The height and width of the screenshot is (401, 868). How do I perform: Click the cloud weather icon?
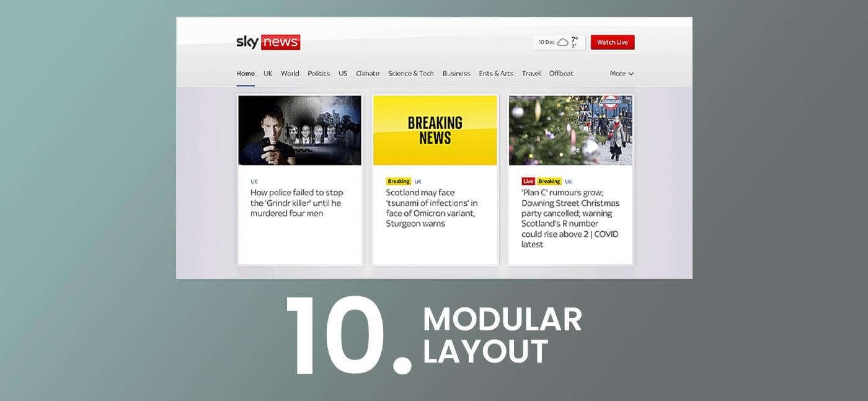point(563,42)
